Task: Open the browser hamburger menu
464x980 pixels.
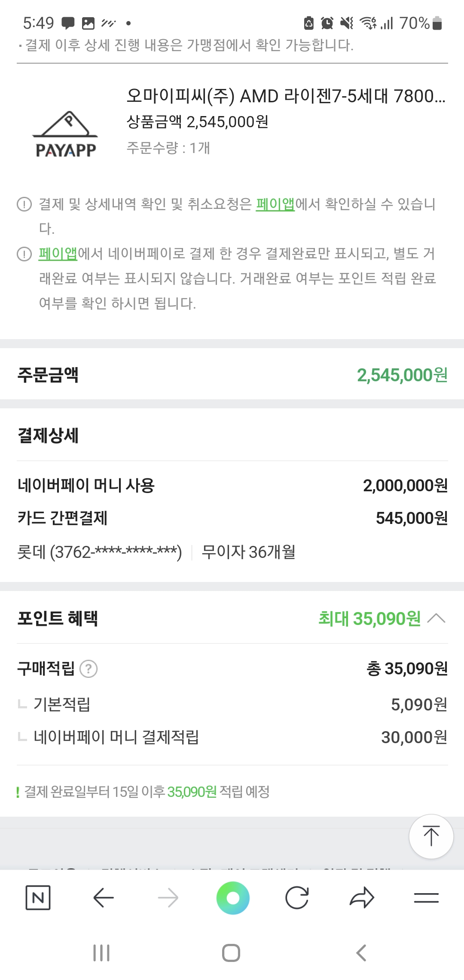Action: [x=426, y=897]
